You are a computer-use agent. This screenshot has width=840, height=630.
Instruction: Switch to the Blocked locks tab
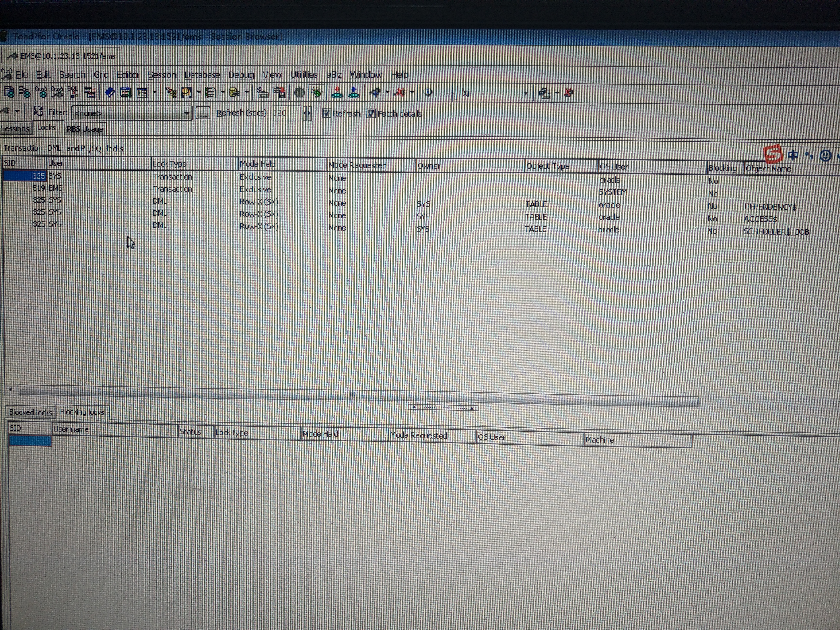click(30, 412)
